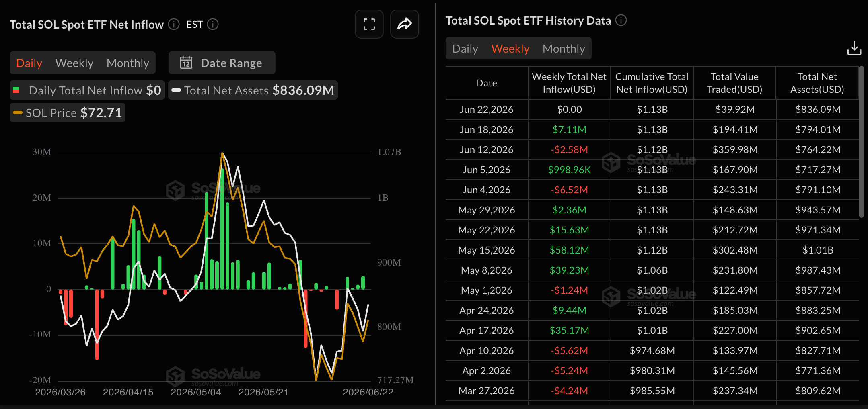The height and width of the screenshot is (409, 868).
Task: Click the share arrow icon
Action: pos(404,24)
